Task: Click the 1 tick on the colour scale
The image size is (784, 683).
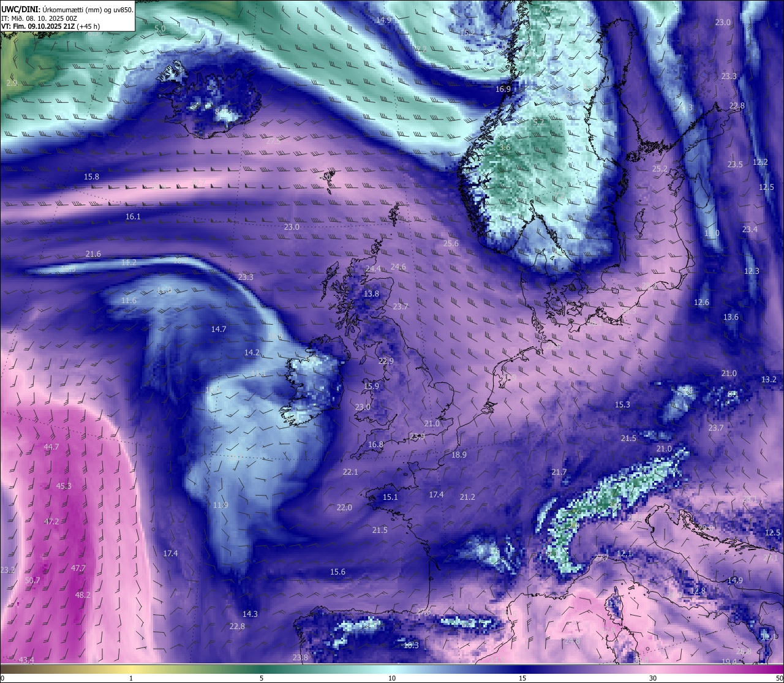Action: 131,678
